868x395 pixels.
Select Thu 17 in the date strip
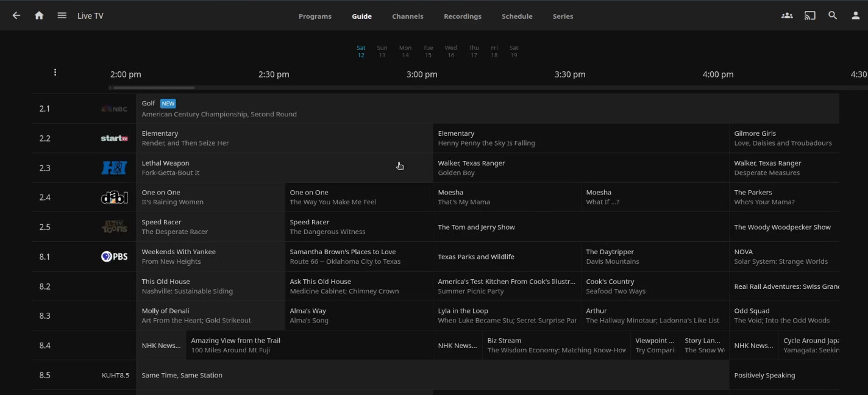pos(474,51)
